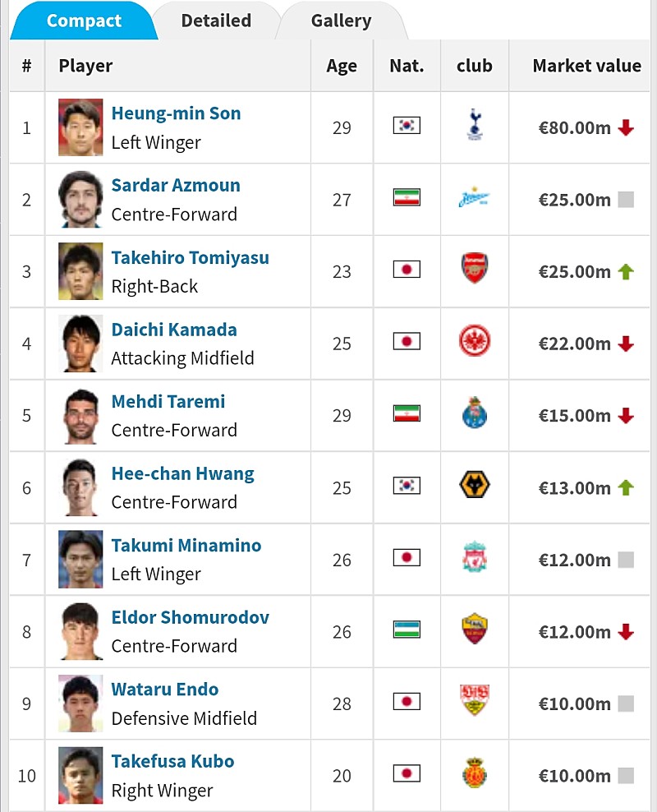Image resolution: width=657 pixels, height=812 pixels.
Task: Open the Gallery tab
Action: [341, 21]
